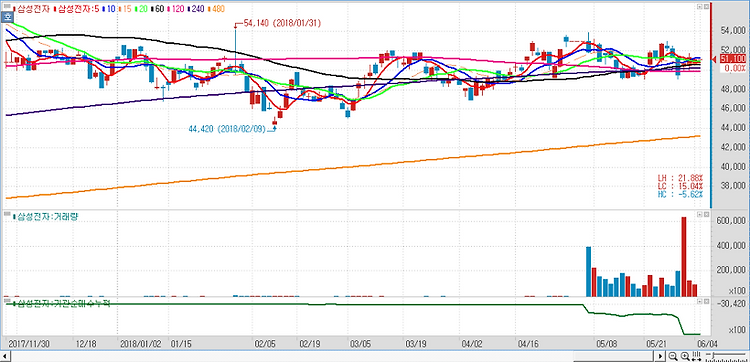The height and width of the screenshot is (362, 750).
Task: Click the 02/05 date axis label
Action: (266, 343)
